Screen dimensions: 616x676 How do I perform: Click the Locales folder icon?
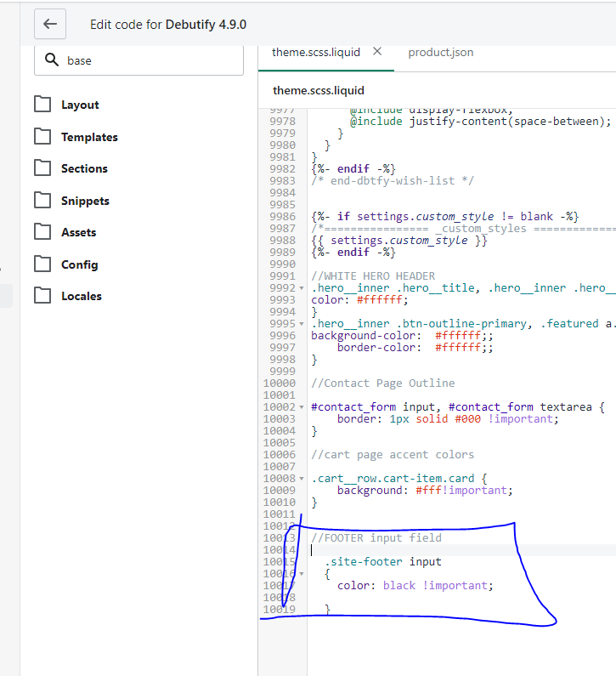(42, 296)
